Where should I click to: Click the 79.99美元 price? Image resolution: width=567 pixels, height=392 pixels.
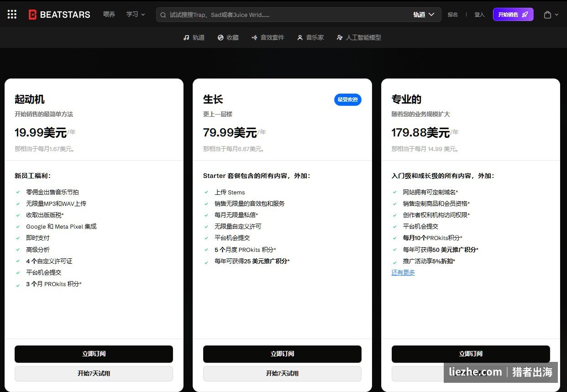(230, 132)
